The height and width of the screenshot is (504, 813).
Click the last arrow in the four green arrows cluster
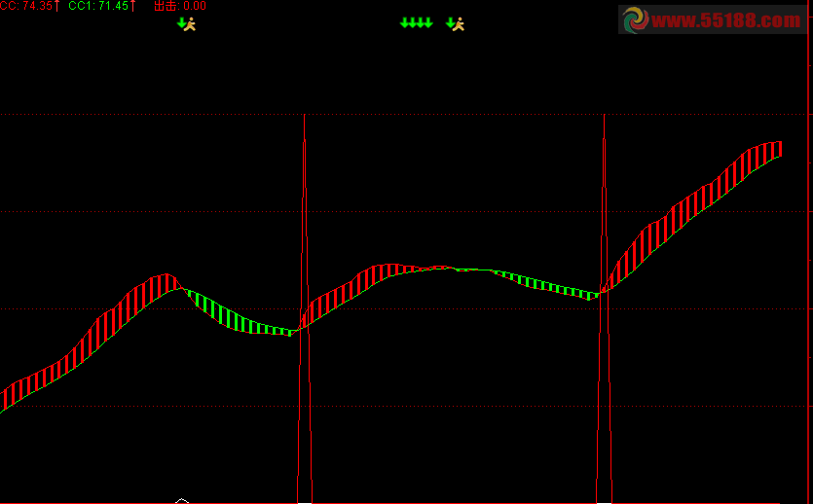coord(428,22)
